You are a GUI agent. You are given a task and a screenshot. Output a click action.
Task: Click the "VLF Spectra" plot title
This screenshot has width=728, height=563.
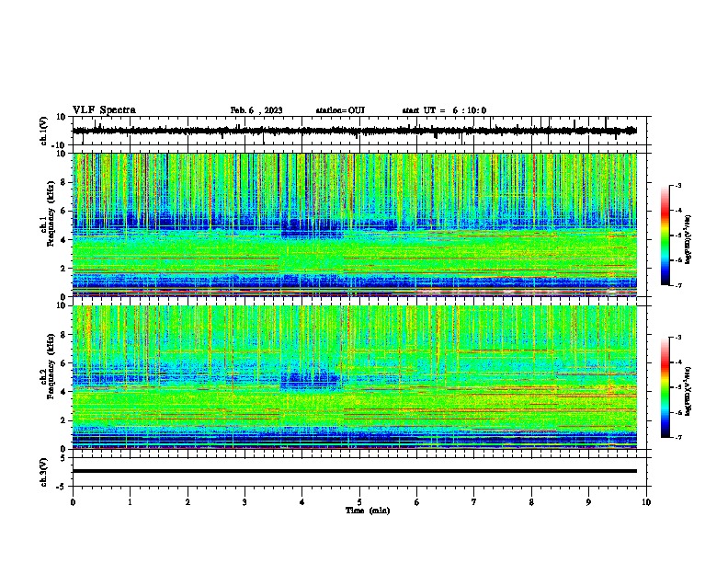pyautogui.click(x=104, y=110)
